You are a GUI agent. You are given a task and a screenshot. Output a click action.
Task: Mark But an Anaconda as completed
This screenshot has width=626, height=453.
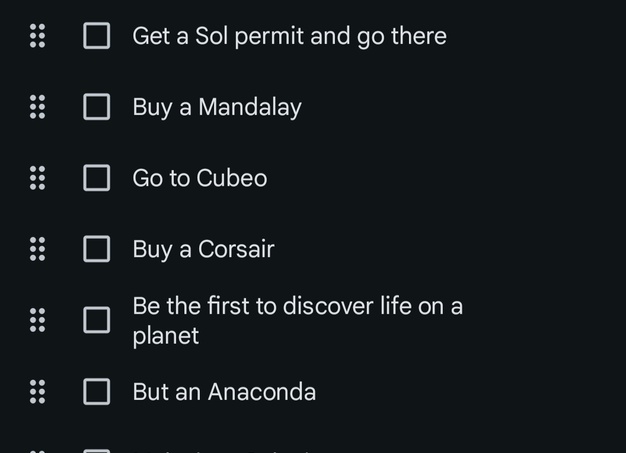click(97, 392)
